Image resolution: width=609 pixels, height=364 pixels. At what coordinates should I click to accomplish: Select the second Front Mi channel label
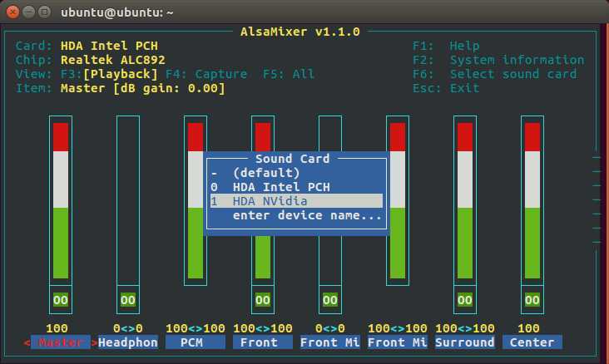coord(398,342)
